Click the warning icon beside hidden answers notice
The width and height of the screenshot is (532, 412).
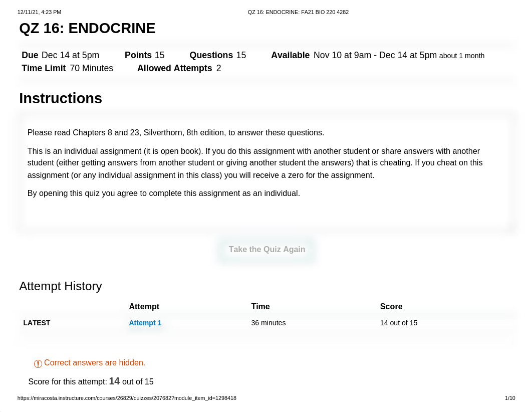pyautogui.click(x=38, y=363)
